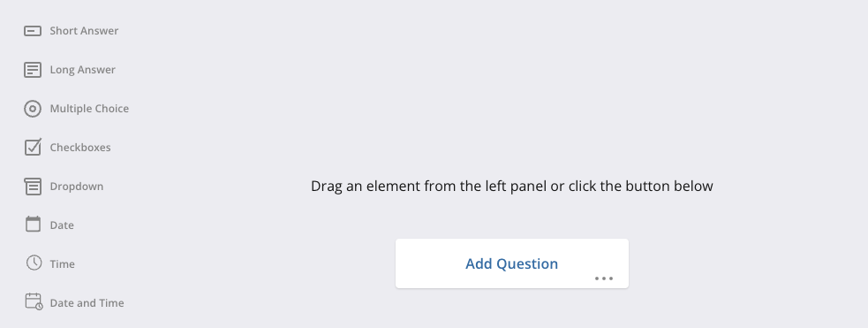Click the Short Answer label
The width and height of the screenshot is (868, 328).
84,31
